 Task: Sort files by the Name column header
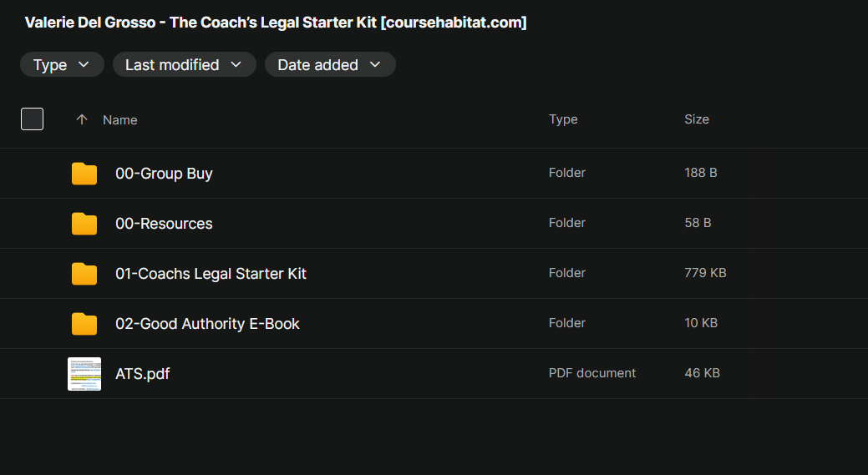coord(120,120)
